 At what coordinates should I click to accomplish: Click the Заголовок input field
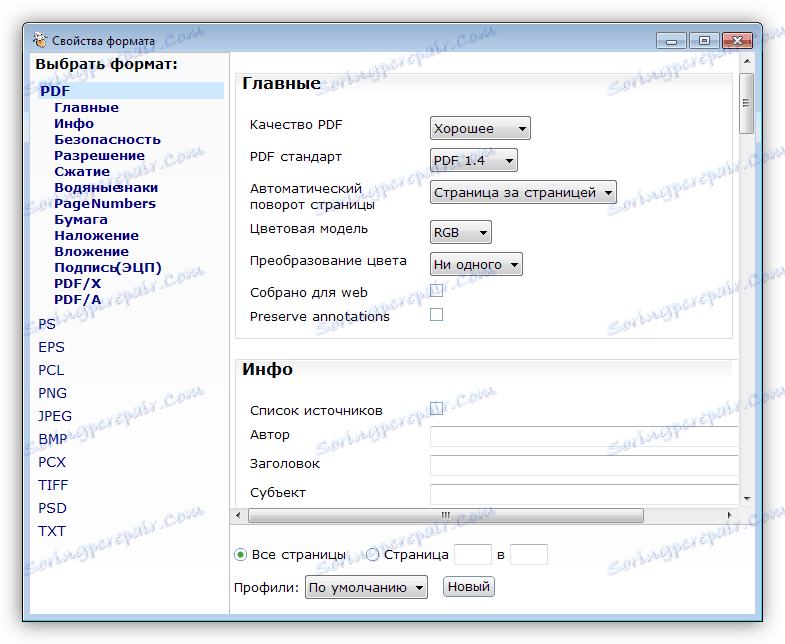coord(584,466)
